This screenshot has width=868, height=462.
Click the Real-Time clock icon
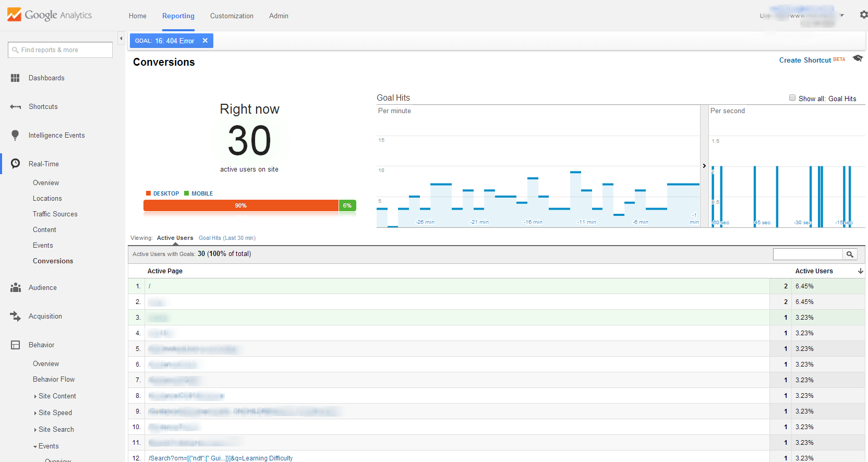tap(15, 164)
